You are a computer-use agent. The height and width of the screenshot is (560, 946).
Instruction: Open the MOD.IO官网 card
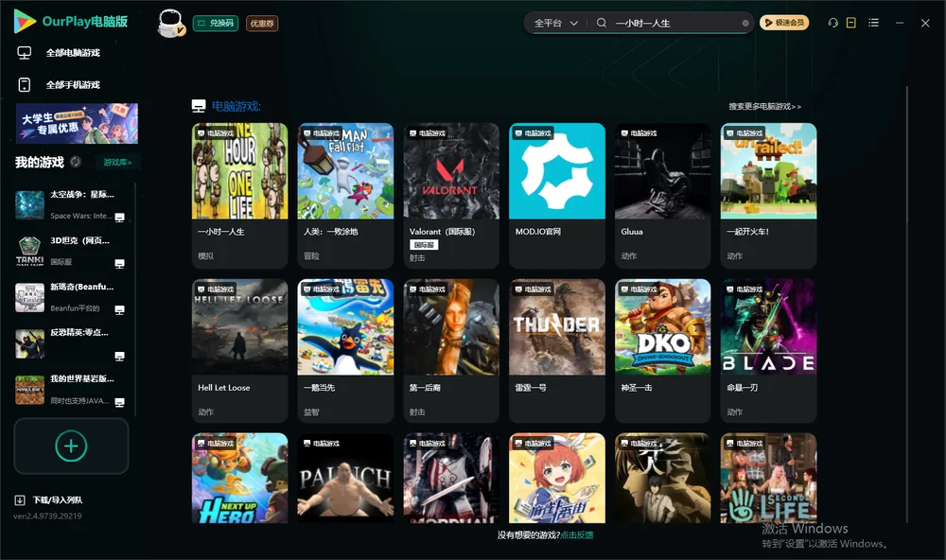[557, 196]
